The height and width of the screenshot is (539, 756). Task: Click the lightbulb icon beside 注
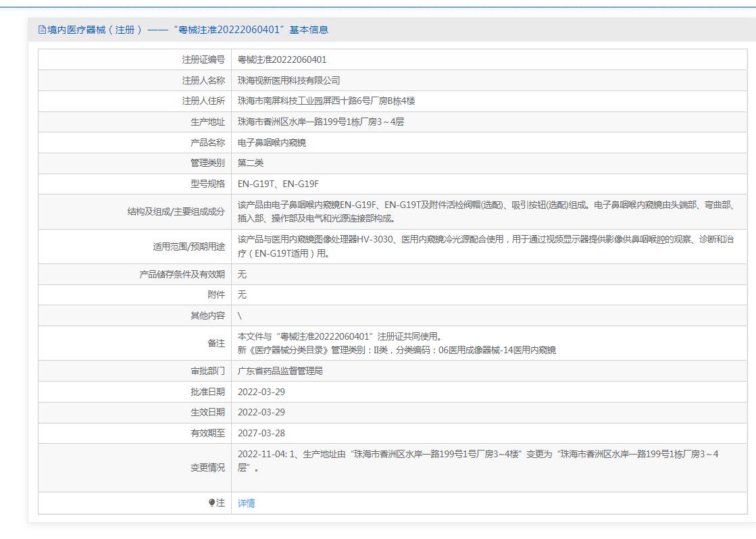212,503
